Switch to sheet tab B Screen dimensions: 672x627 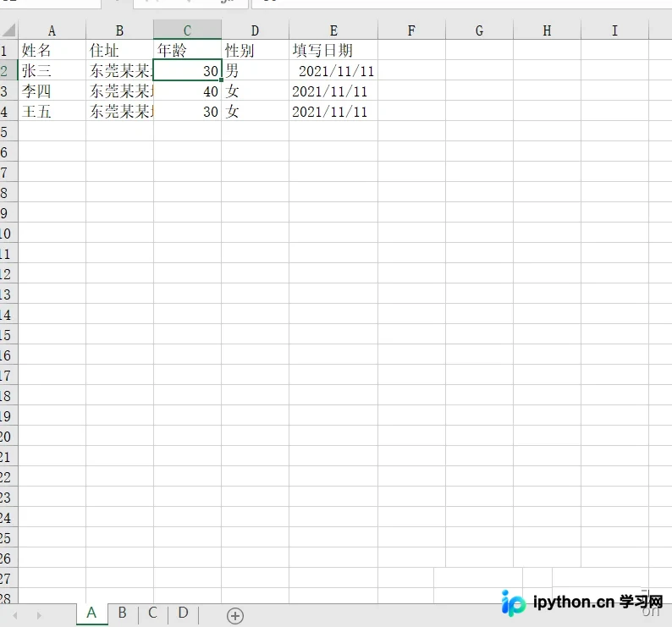click(123, 613)
